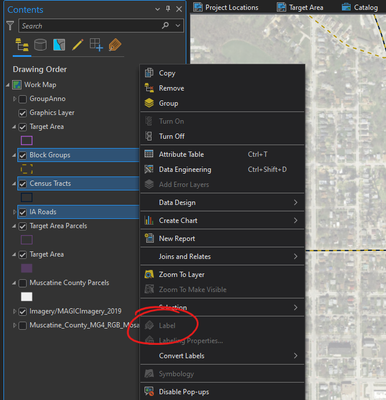Select Imagery/MAGICImagery_2019 layer name
Viewport: 386px width, 400px height.
coord(75,311)
